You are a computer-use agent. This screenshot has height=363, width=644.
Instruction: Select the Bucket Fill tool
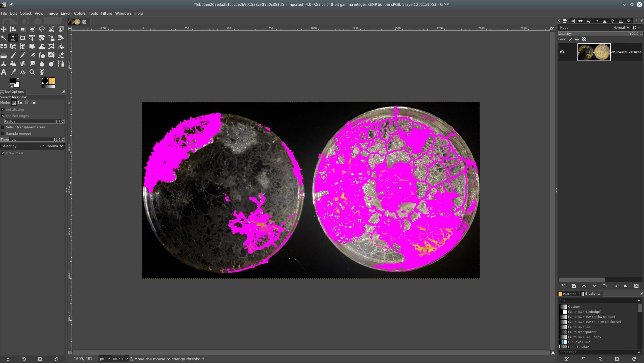(x=61, y=47)
